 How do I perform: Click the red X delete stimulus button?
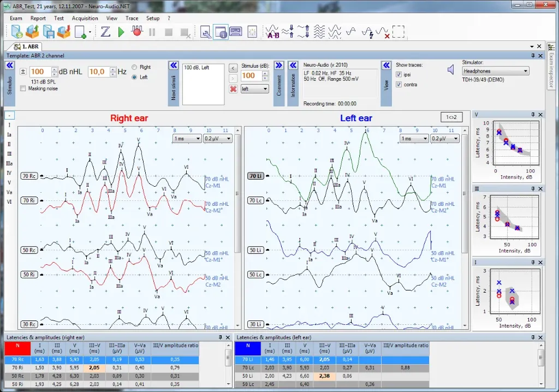233,89
